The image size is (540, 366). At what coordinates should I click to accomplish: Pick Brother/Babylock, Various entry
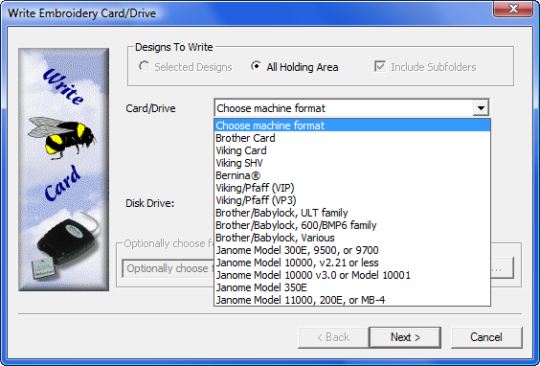point(352,238)
